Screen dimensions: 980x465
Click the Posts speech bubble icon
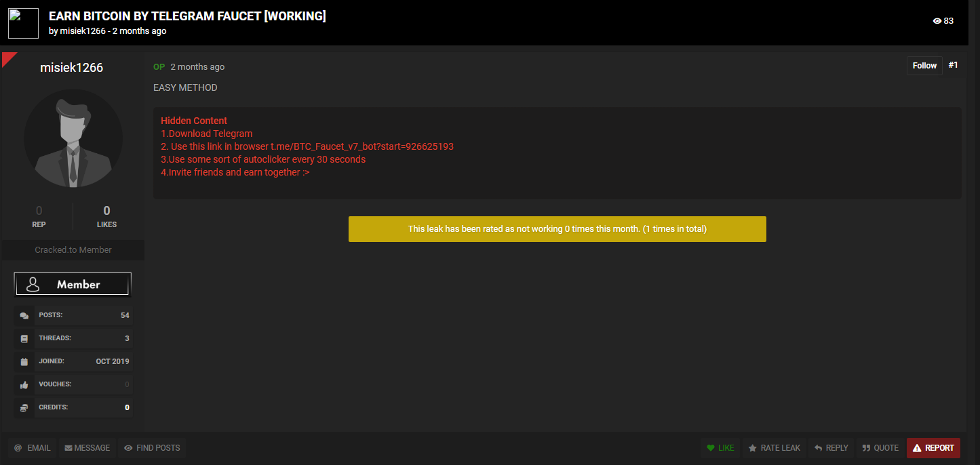click(x=24, y=315)
